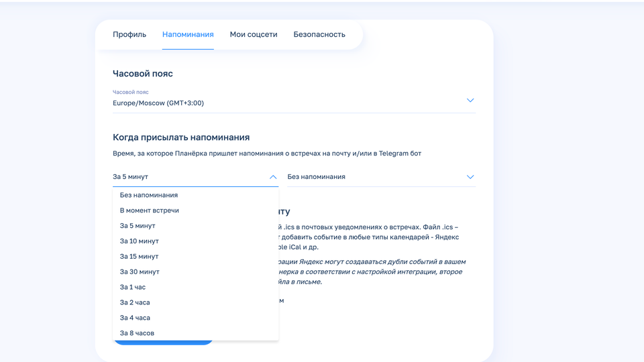Pick 'За 5 минут' from the list

tap(195, 226)
